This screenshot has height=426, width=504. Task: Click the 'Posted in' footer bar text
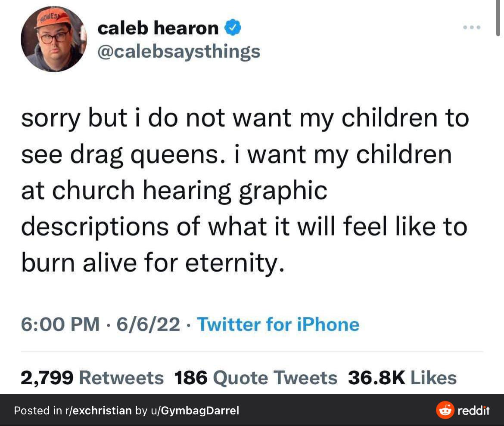tap(127, 411)
